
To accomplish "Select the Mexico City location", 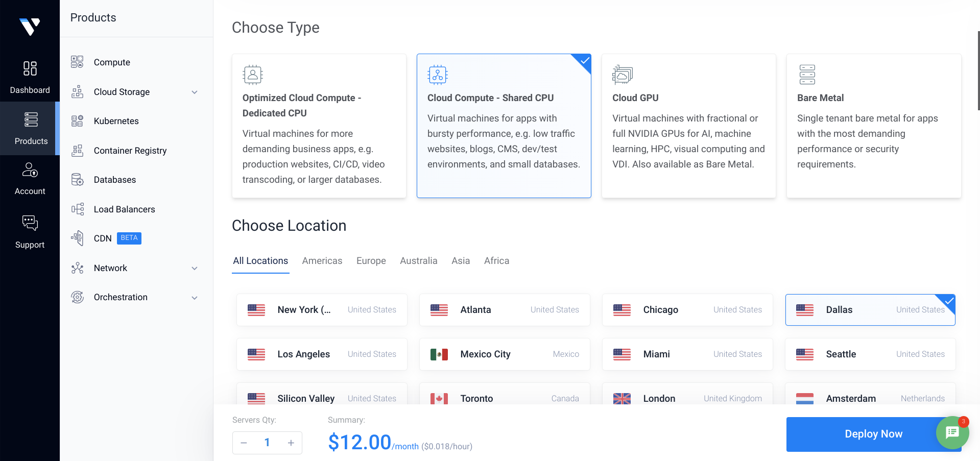I will click(x=505, y=354).
